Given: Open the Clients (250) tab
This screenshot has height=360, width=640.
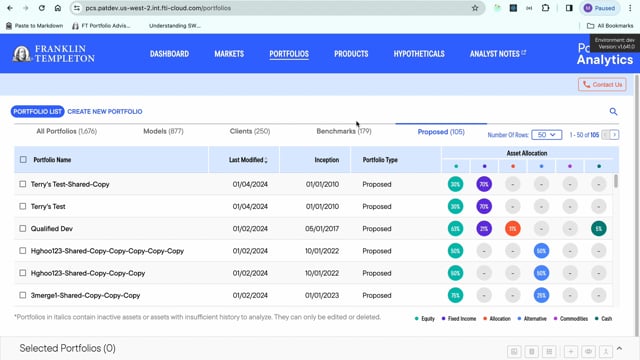Looking at the screenshot, I should tap(250, 131).
